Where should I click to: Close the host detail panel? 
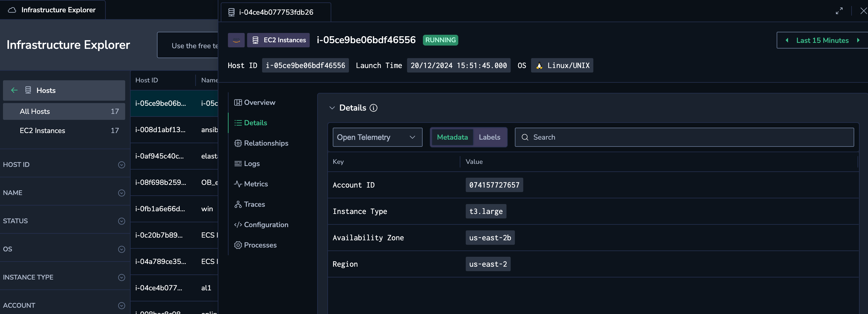pyautogui.click(x=863, y=11)
